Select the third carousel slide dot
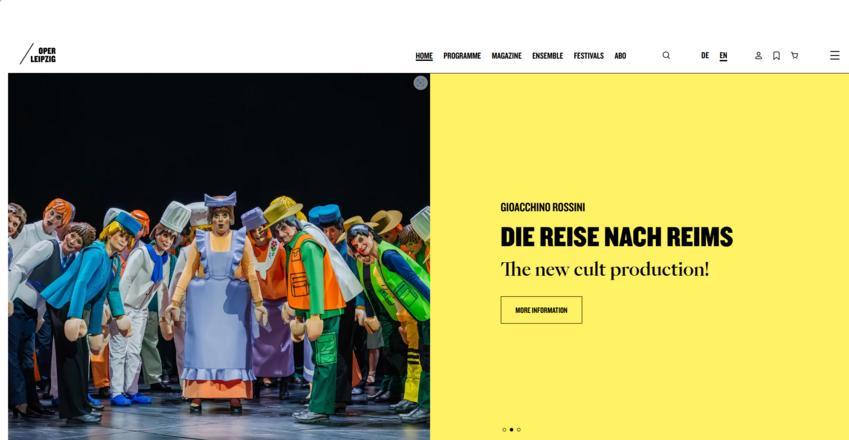The height and width of the screenshot is (440, 849). (x=519, y=430)
